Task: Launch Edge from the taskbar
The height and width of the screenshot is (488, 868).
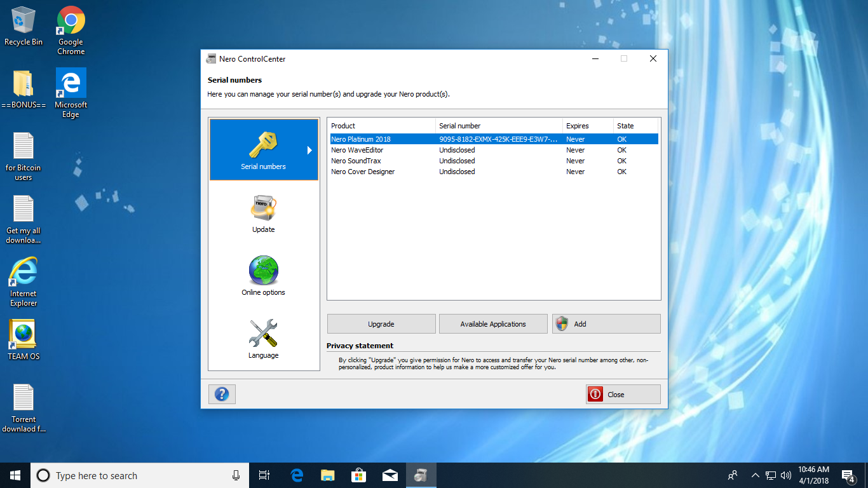Action: coord(297,475)
